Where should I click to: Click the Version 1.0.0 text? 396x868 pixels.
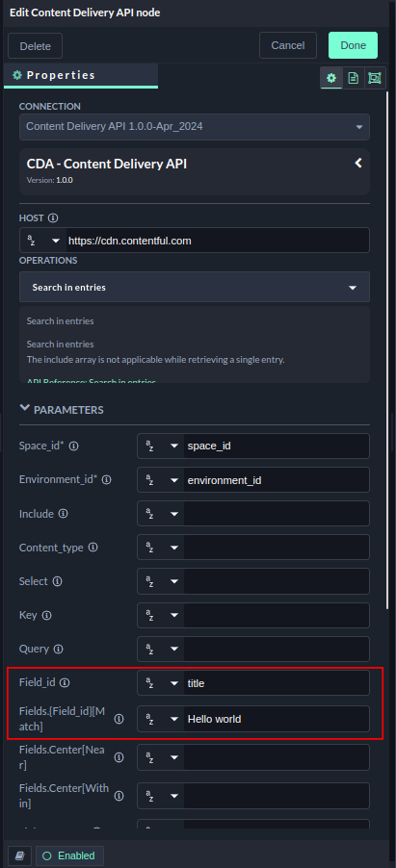click(50, 180)
